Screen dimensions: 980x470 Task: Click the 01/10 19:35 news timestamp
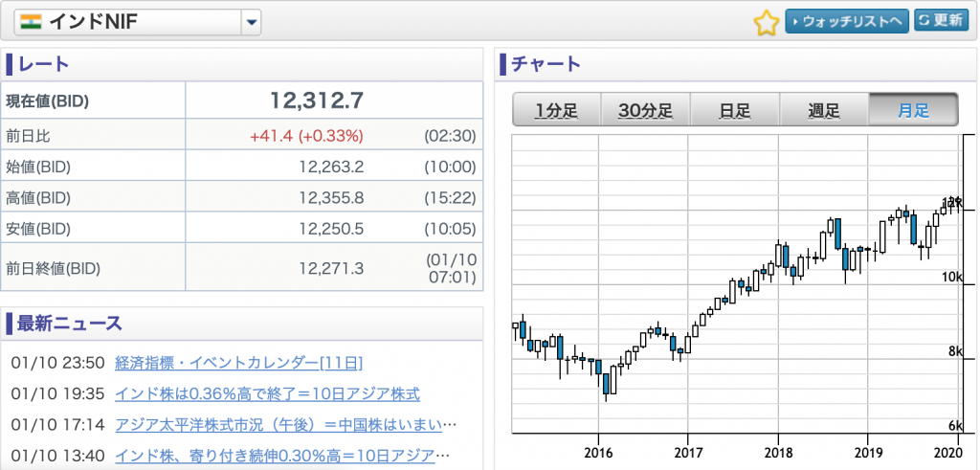[x=57, y=393]
